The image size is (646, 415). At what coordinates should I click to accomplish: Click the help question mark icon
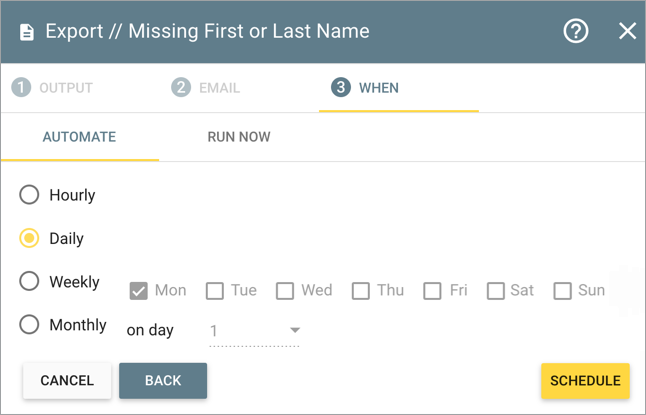coord(576,31)
